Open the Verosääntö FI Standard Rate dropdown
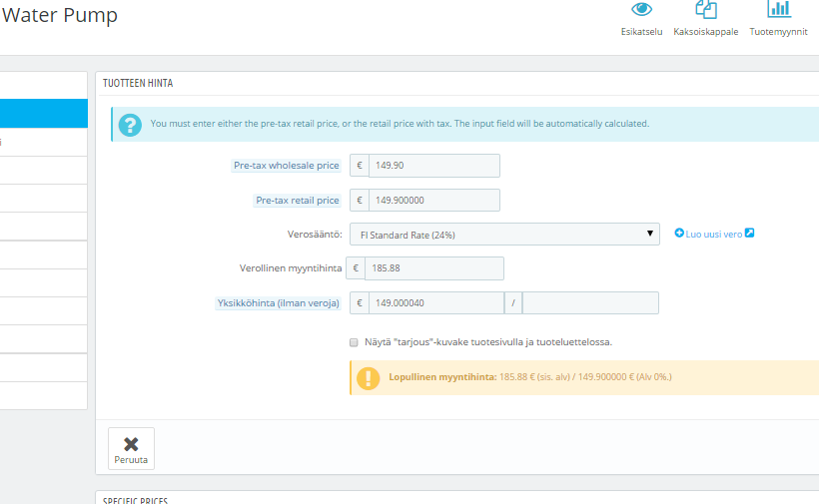The image size is (819, 504). 504,235
